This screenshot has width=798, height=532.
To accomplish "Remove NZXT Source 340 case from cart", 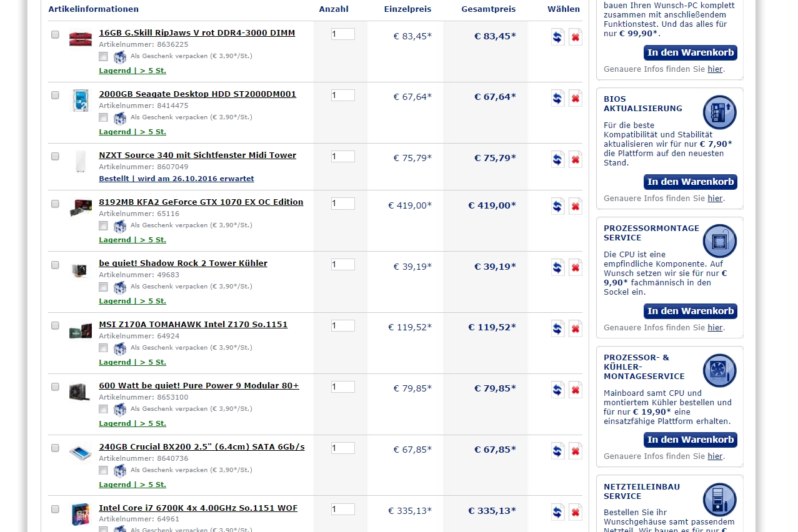I will click(x=575, y=159).
